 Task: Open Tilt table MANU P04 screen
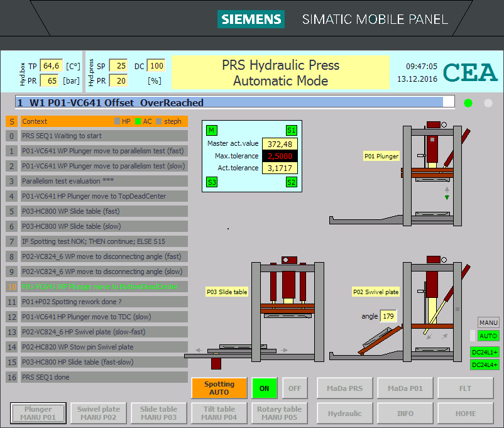click(x=219, y=413)
